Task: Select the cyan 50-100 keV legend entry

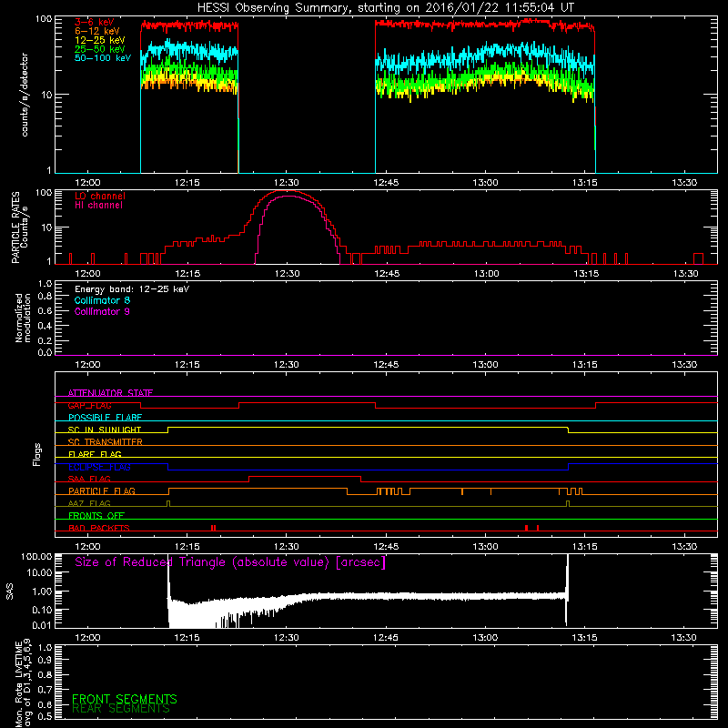Action: [x=103, y=58]
